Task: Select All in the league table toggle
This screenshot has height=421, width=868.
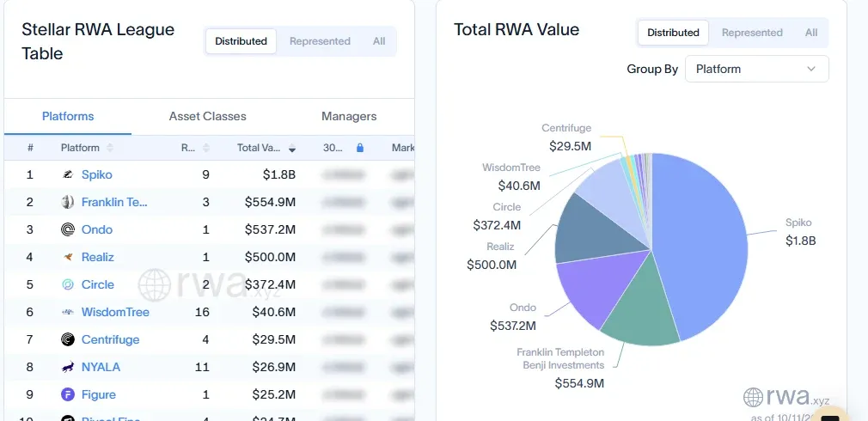Action: [x=379, y=41]
